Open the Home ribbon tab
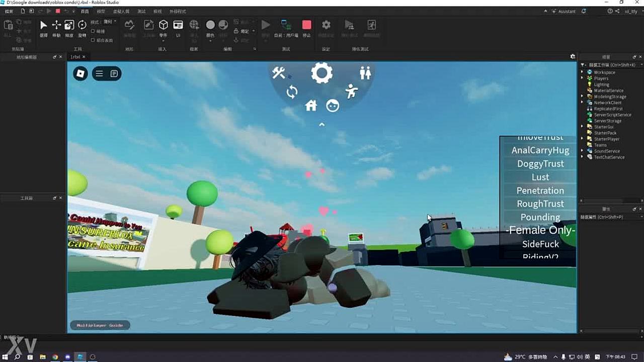Screen dimensions: 644x362 [85, 11]
